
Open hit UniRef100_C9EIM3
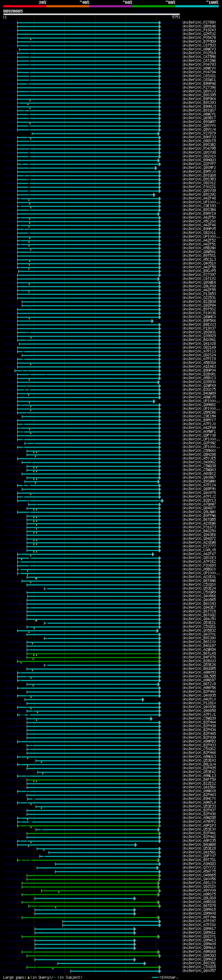[x=199, y=206]
